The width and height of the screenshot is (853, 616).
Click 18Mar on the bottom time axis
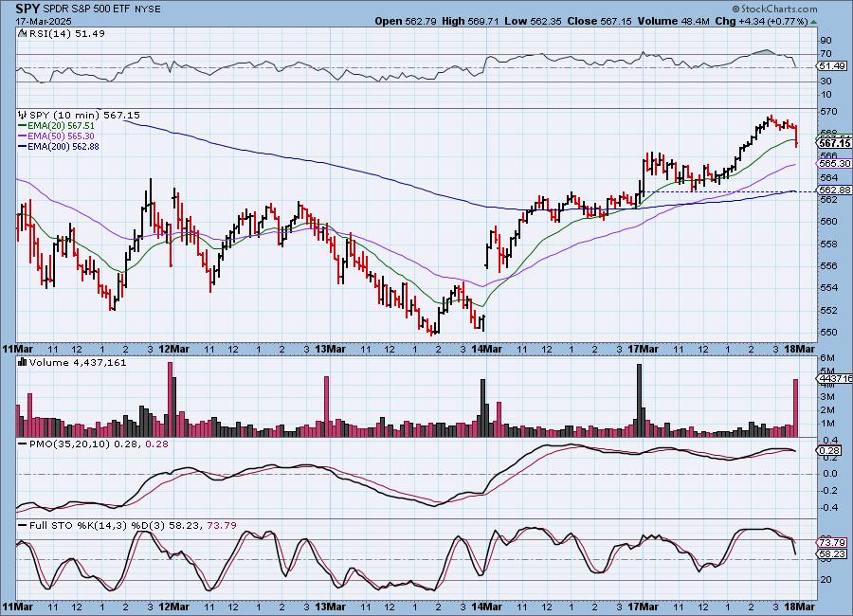[800, 607]
